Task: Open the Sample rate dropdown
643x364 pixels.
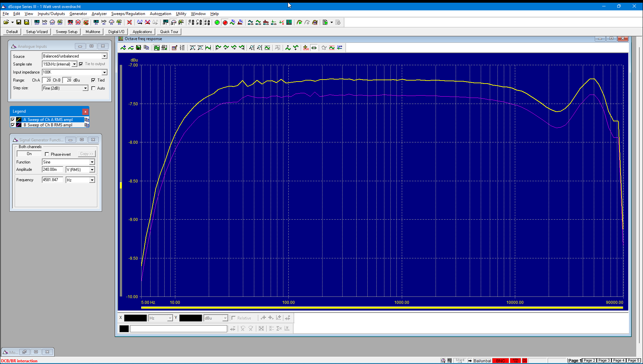Action: tap(74, 64)
